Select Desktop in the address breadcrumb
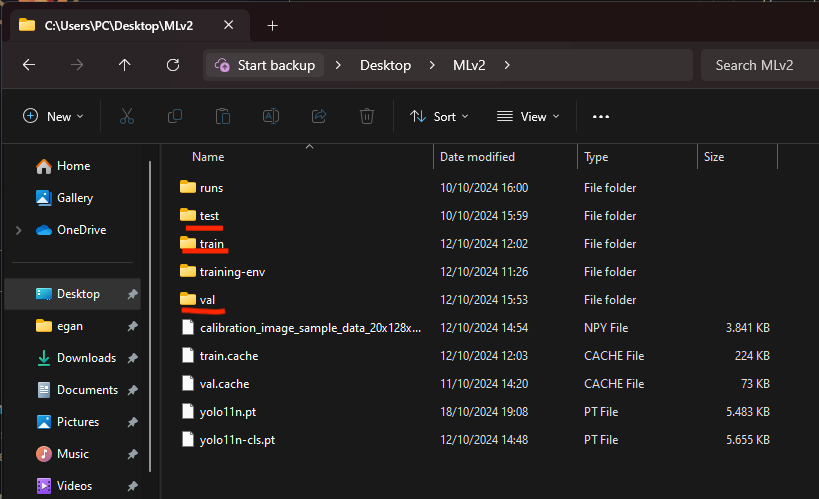 (x=385, y=65)
